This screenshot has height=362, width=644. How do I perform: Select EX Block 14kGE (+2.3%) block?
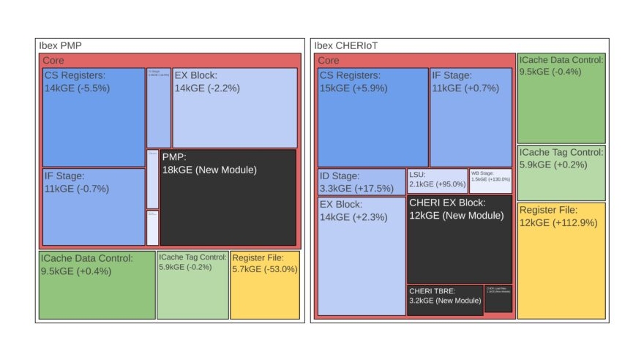(362, 257)
